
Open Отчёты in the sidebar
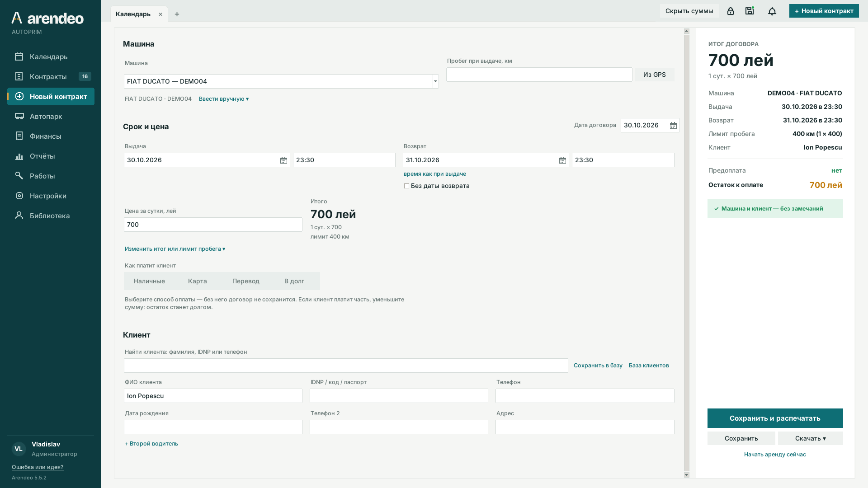click(51, 156)
